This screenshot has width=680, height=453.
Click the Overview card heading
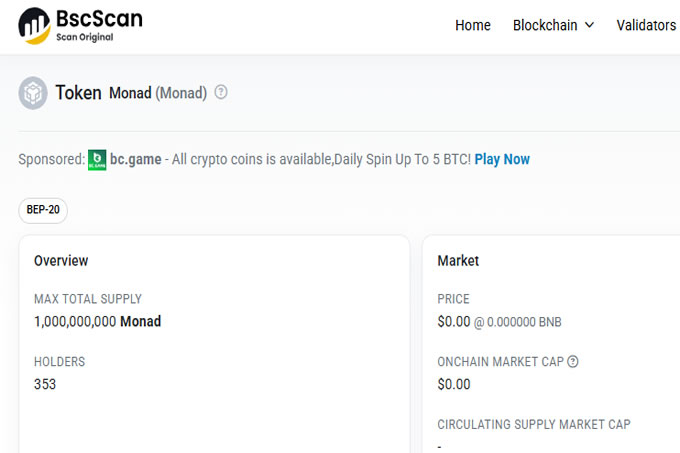click(x=61, y=261)
